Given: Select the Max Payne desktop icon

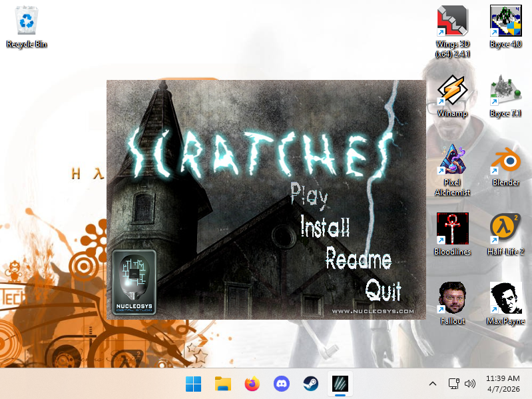Looking at the screenshot, I should coord(505,304).
